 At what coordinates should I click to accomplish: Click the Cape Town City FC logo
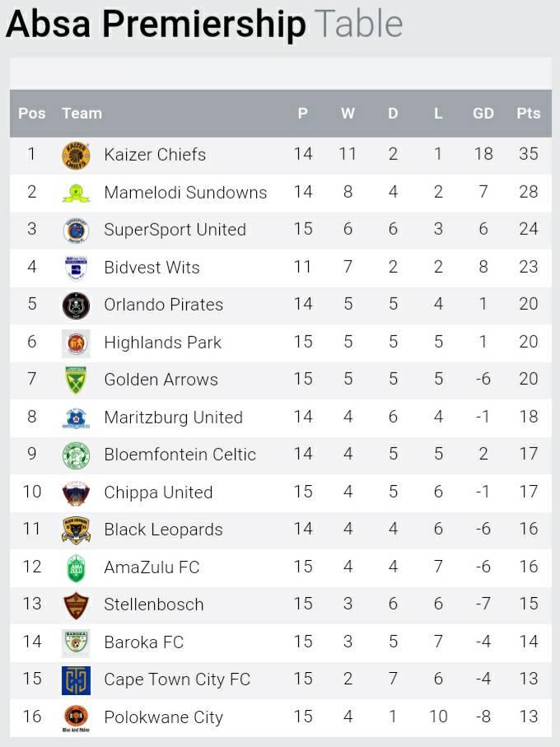77,679
